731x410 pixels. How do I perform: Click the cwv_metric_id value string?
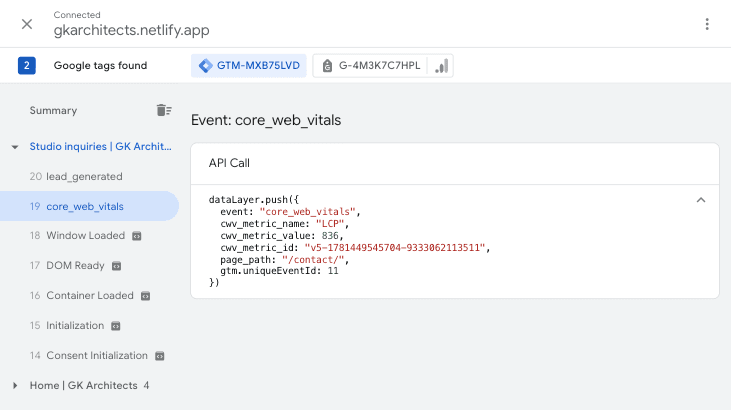pos(395,248)
